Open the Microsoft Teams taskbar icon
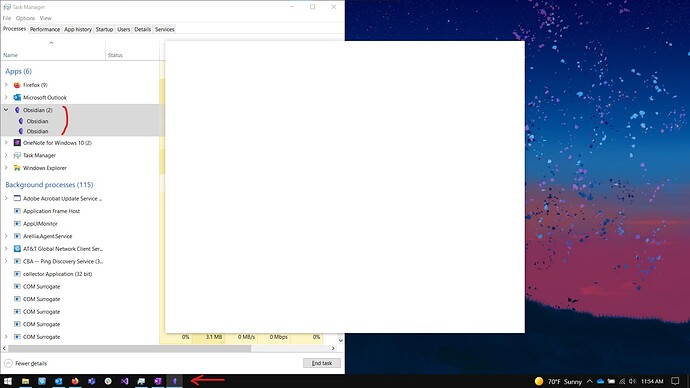This screenshot has height=388, width=690. coord(92,381)
